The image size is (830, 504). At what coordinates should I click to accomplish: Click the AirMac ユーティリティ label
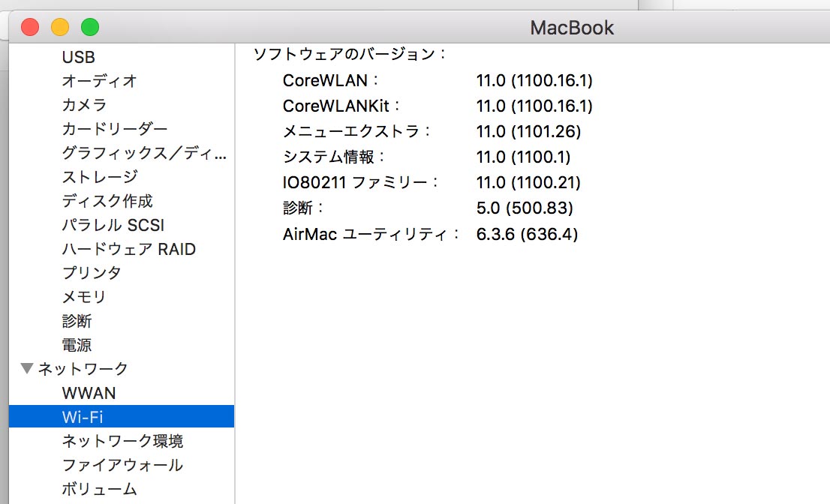point(371,234)
